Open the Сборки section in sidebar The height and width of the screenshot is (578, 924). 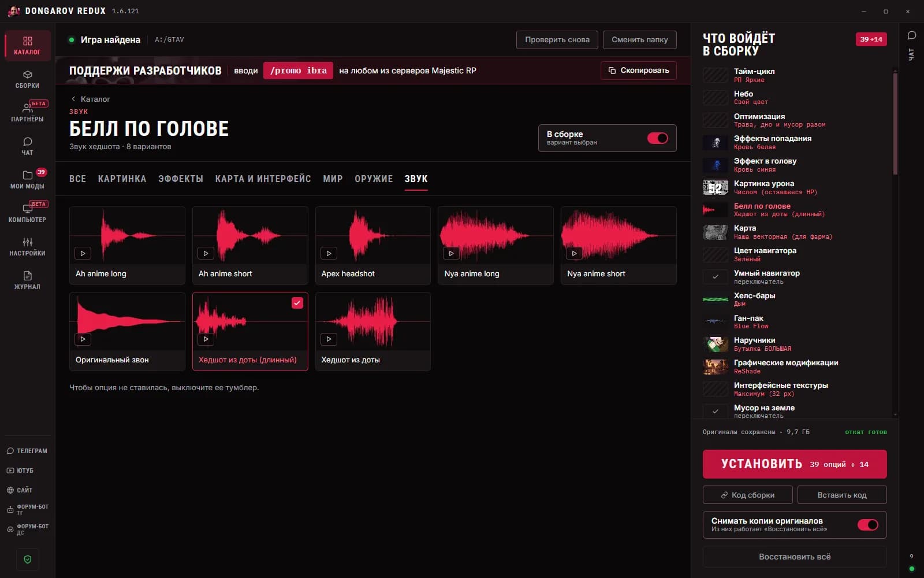(x=27, y=79)
